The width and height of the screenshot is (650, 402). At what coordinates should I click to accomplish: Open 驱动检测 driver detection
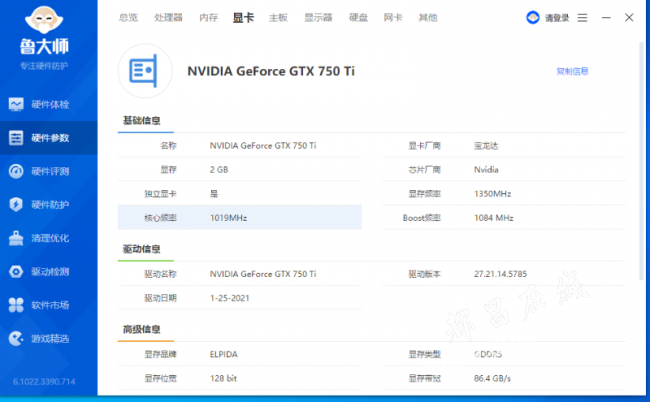point(49,271)
